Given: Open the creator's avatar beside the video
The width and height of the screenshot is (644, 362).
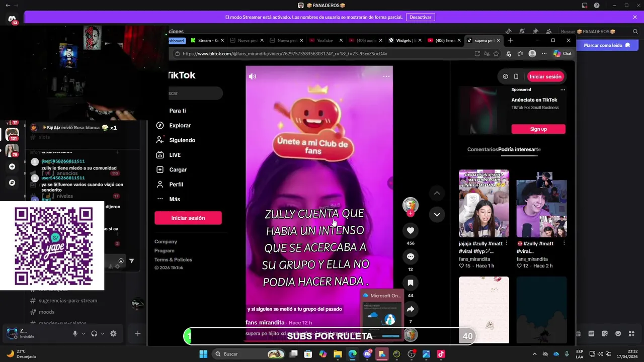Looking at the screenshot, I should coord(411,205).
